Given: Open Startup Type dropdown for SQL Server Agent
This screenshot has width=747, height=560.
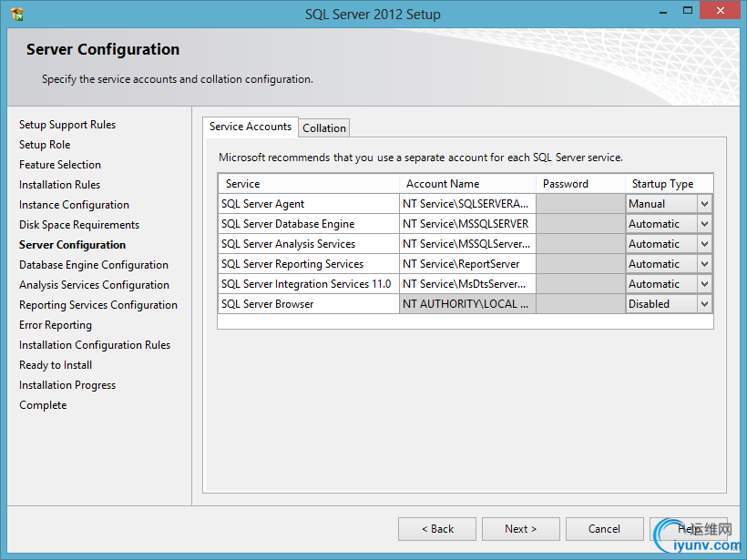Looking at the screenshot, I should coord(704,204).
